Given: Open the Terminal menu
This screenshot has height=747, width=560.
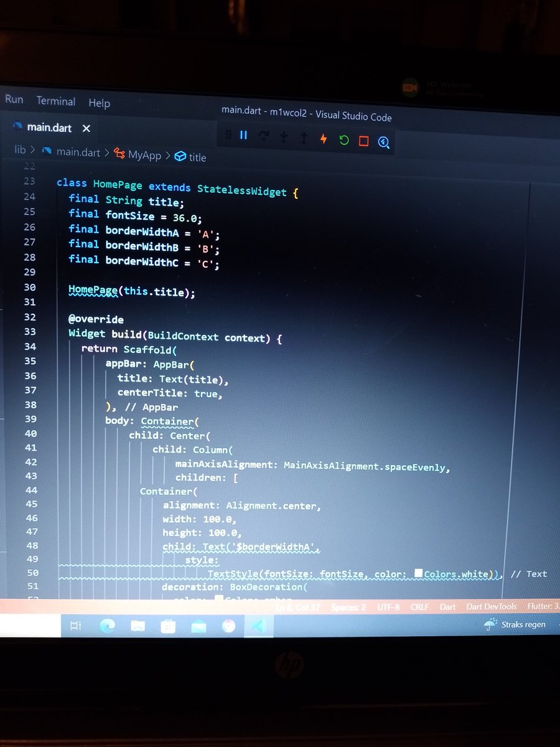Looking at the screenshot, I should click(56, 101).
